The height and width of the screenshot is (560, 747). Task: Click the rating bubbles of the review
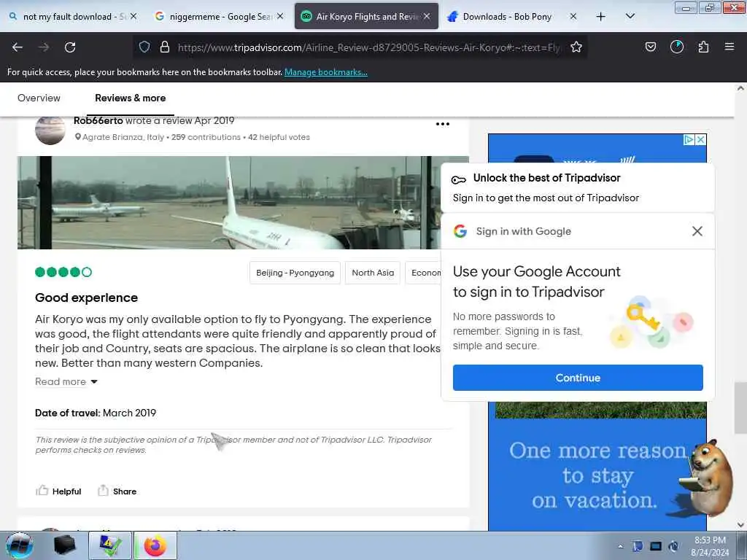[63, 273]
